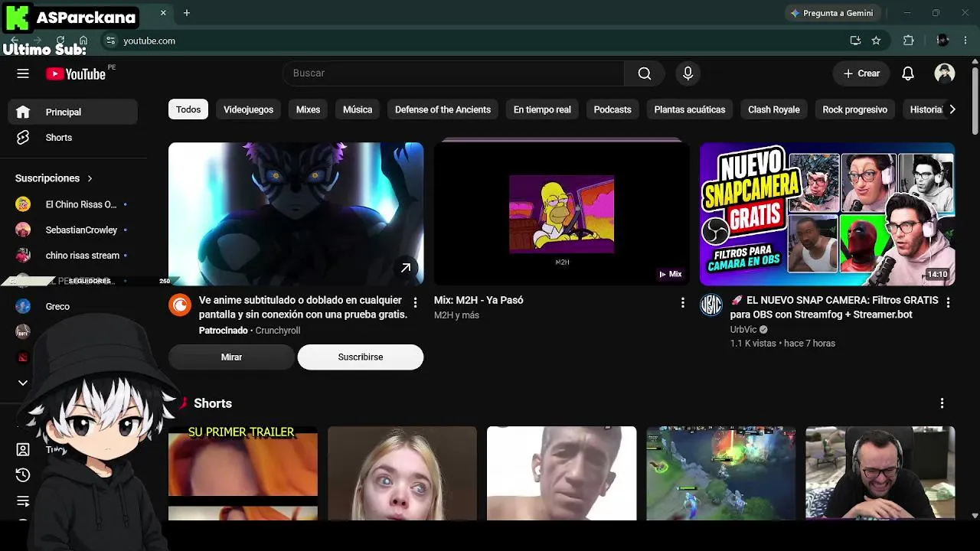Filter by Videojuegos chip

(248, 109)
